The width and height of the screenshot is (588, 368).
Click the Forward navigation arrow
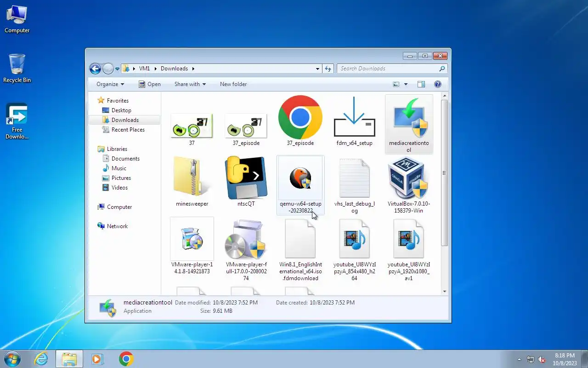108,69
